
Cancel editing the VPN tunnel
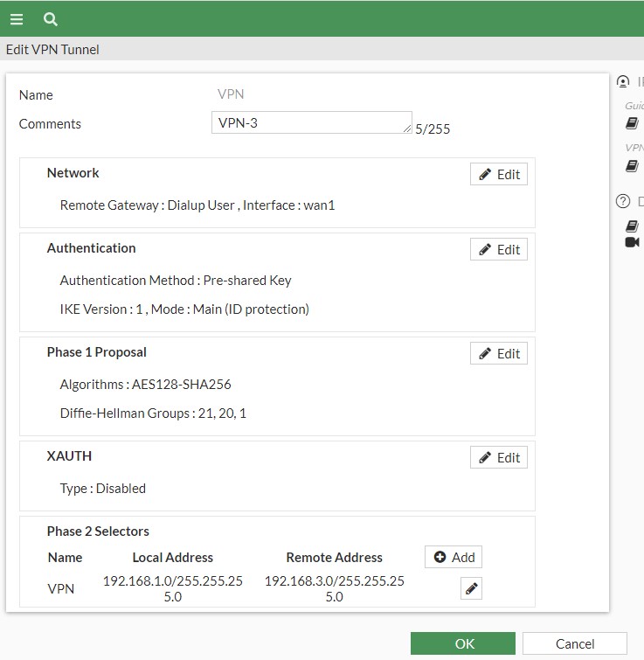click(x=574, y=643)
